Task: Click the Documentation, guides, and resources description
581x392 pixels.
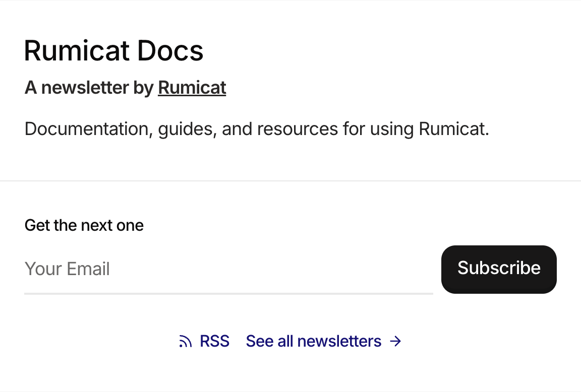Action: coord(257,129)
